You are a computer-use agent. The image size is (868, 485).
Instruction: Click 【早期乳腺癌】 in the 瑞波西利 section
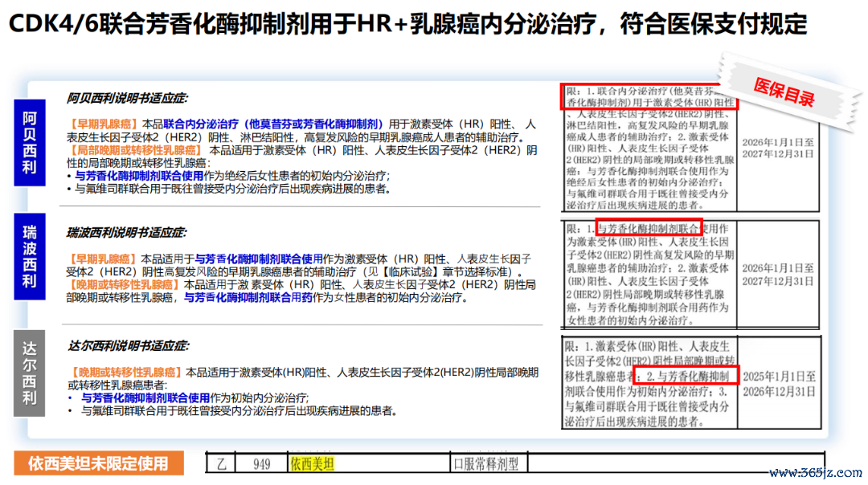(x=102, y=259)
